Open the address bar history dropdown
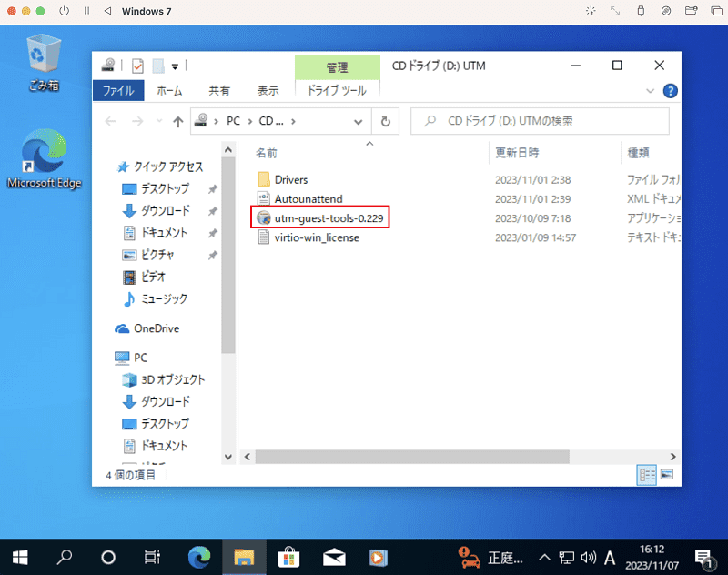 (358, 122)
